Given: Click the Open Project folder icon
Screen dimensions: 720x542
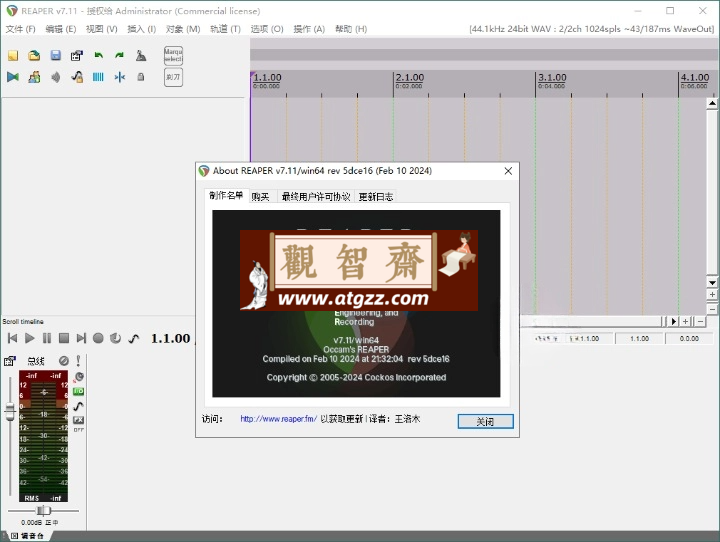Looking at the screenshot, I should 34,56.
